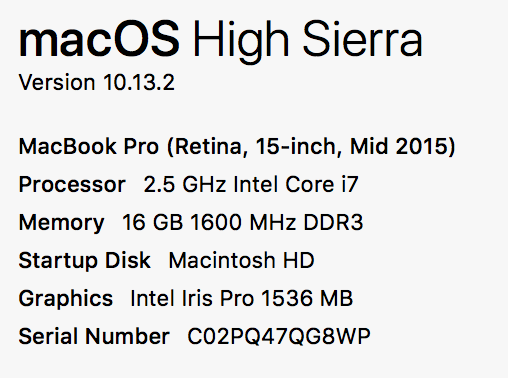Select the MacBook Pro model name line
The width and height of the screenshot is (508, 378).
[237, 147]
